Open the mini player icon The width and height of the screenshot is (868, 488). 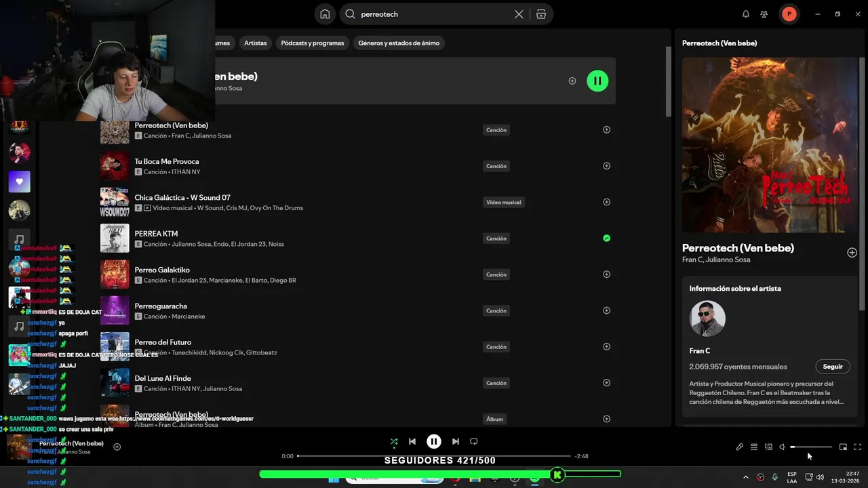[843, 447]
